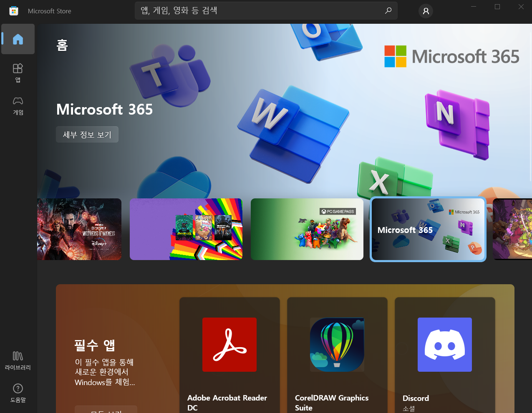
Task: Open Help from the sidebar
Action: coord(18,393)
